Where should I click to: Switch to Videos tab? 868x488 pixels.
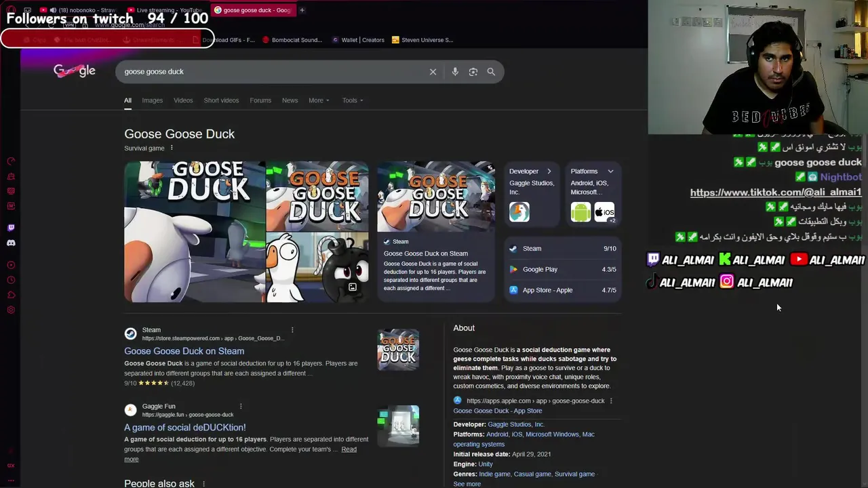click(x=183, y=100)
